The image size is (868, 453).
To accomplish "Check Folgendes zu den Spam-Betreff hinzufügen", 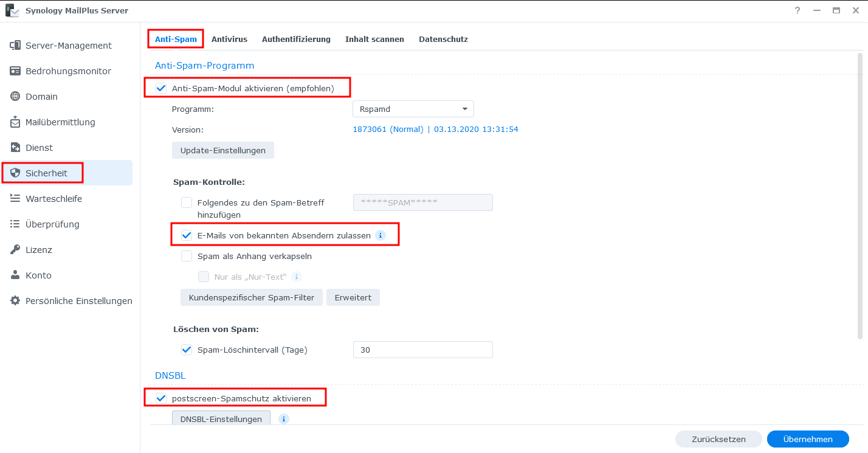I will [x=187, y=202].
